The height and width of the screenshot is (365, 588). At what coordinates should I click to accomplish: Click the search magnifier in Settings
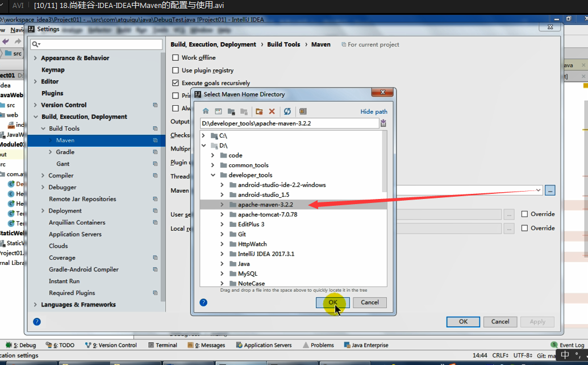coord(36,44)
